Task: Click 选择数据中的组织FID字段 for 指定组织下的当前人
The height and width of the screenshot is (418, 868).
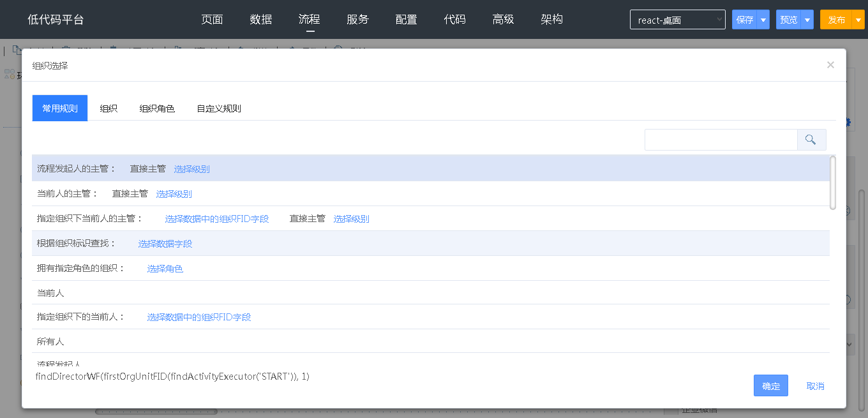Action: [x=199, y=317]
